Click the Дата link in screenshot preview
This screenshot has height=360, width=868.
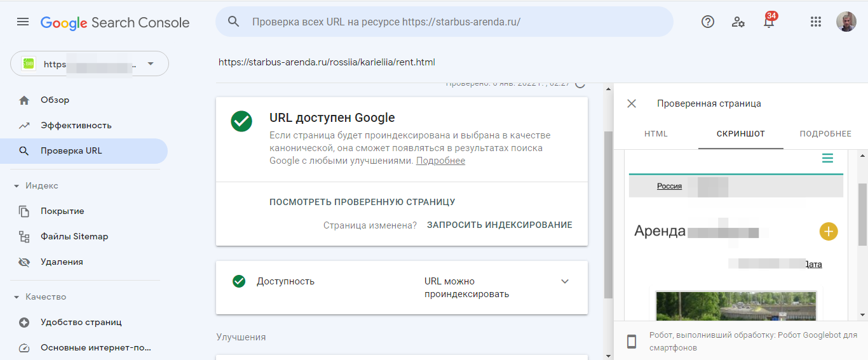[813, 264]
